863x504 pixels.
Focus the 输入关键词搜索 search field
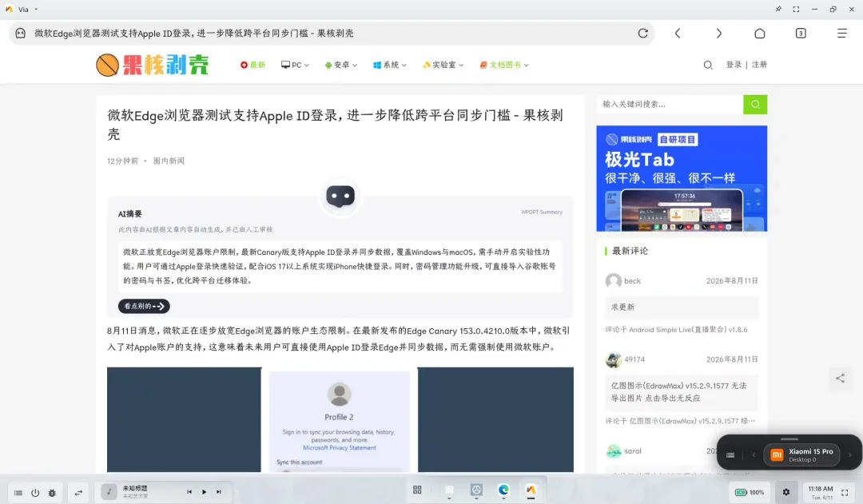click(670, 104)
